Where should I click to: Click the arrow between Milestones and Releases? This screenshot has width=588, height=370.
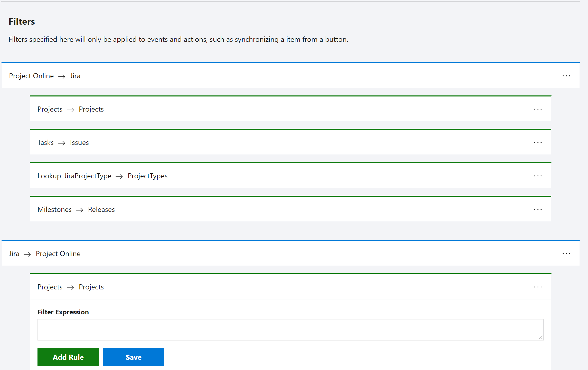[80, 210]
